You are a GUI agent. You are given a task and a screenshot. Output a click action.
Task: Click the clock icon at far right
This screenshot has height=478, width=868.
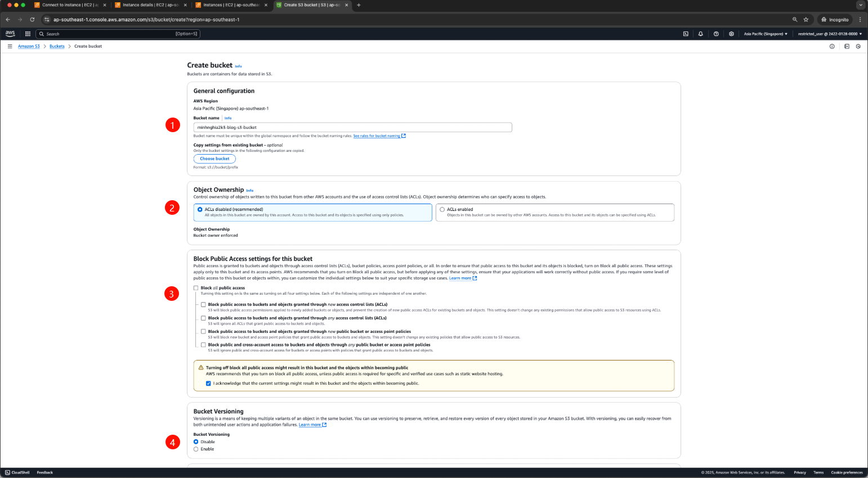point(858,46)
